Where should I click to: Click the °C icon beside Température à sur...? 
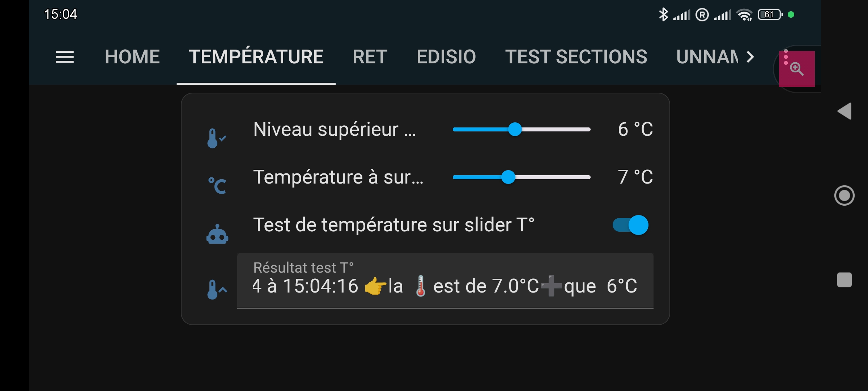pyautogui.click(x=217, y=185)
